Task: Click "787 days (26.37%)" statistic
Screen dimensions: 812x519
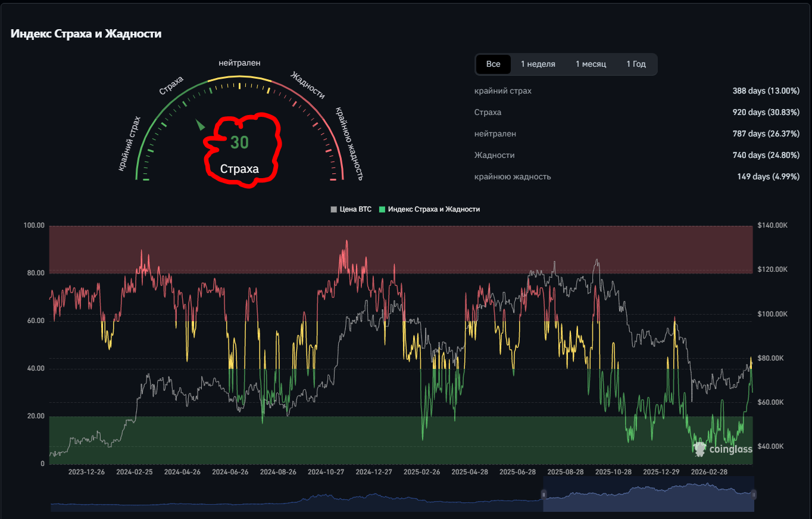Action: 766,134
